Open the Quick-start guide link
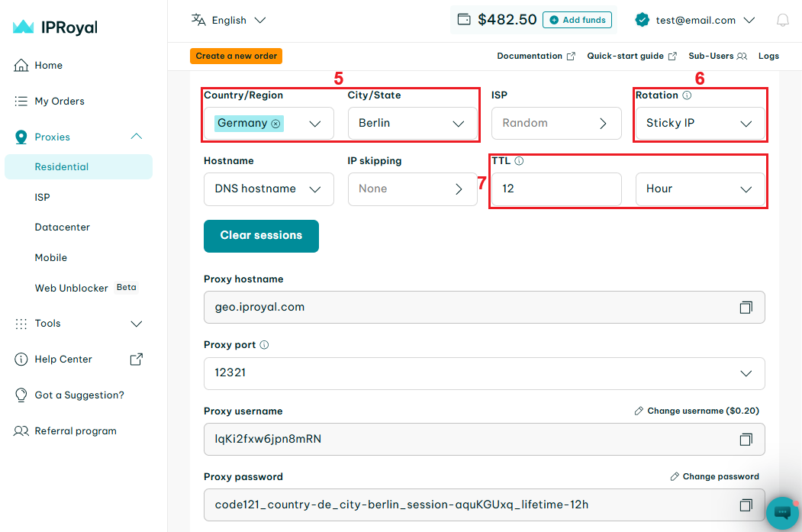Viewport: 802px width, 532px height. (x=632, y=56)
